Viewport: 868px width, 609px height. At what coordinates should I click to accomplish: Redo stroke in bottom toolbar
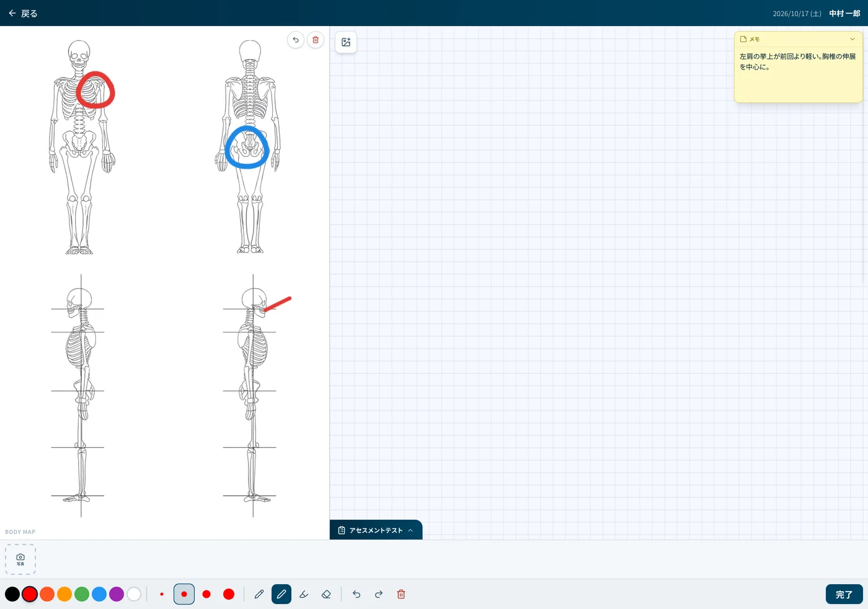379,594
